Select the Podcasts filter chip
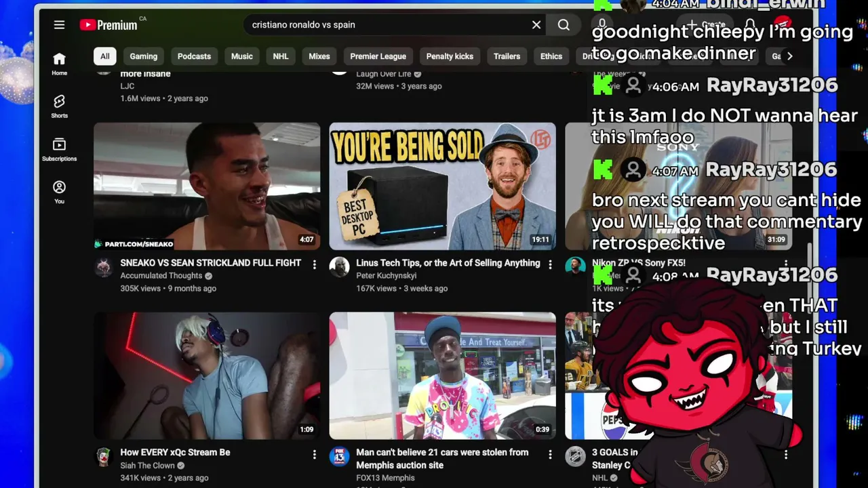The height and width of the screenshot is (488, 868). [x=194, y=56]
